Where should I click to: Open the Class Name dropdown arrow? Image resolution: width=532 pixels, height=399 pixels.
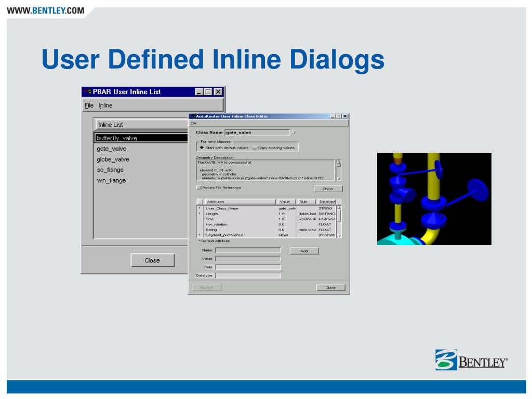pyautogui.click(x=294, y=132)
